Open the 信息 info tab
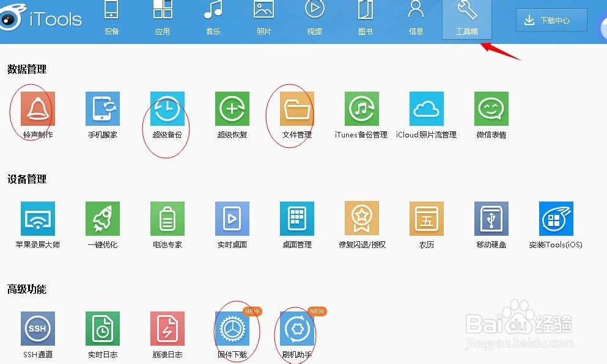This screenshot has width=607, height=364. (416, 18)
